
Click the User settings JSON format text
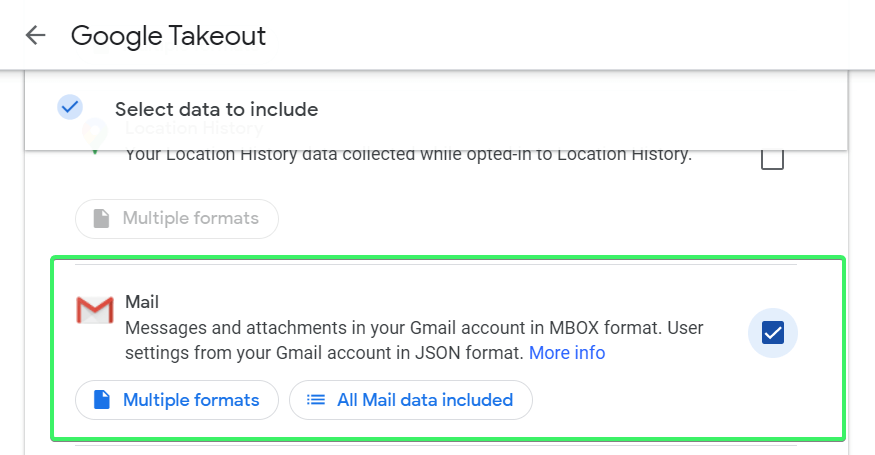pos(324,353)
